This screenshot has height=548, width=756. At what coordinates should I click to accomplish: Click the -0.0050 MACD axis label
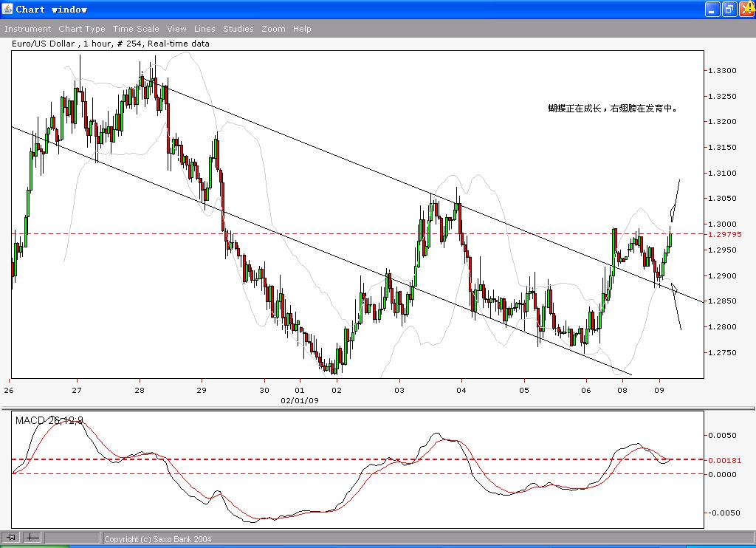723,513
